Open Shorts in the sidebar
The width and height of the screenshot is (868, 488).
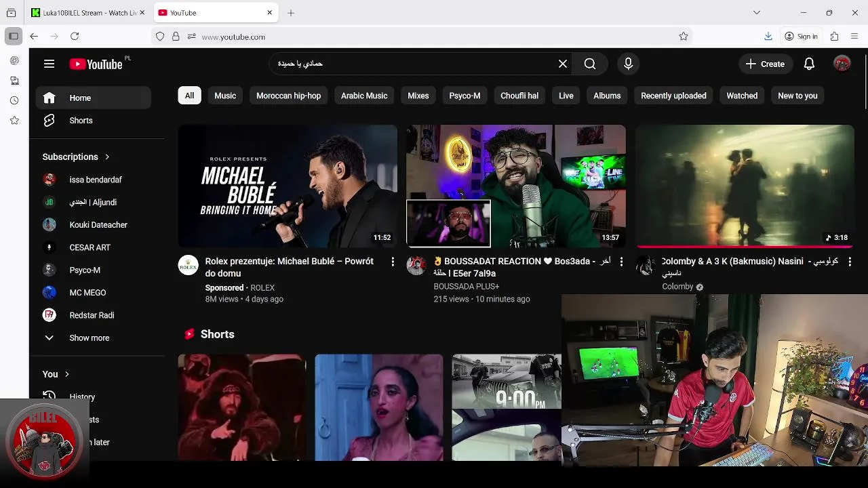(94, 121)
